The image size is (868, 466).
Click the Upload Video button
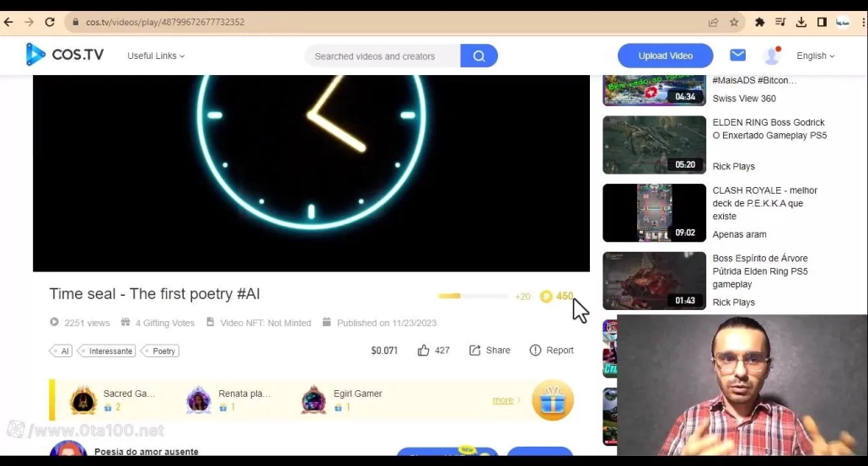pos(665,56)
